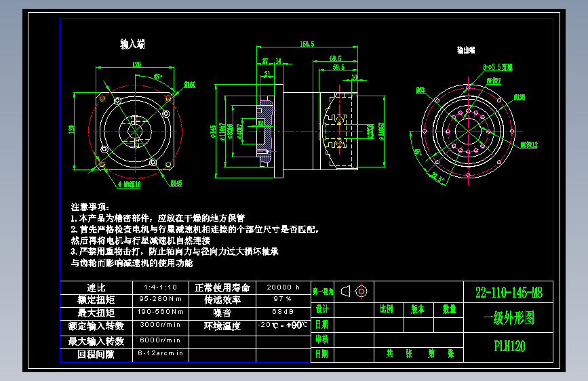588x381 pixels.
Task: Select note line starting 与齿轮而影响
Action: pos(132,263)
